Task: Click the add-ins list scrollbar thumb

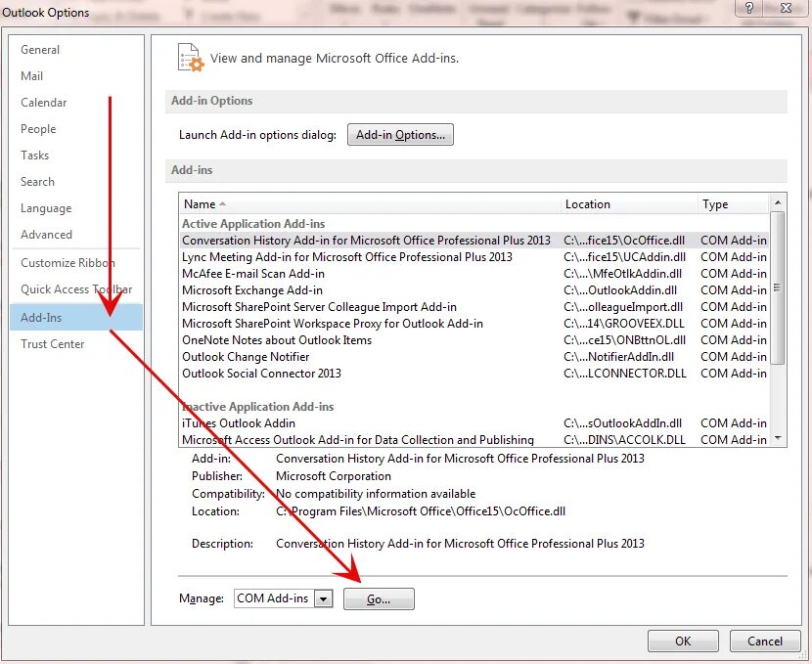Action: coord(778,288)
